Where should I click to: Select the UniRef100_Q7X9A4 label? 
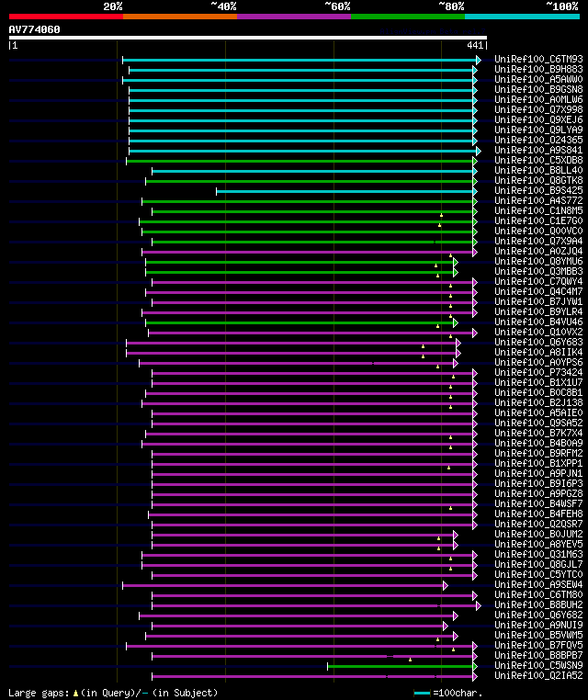[538, 241]
